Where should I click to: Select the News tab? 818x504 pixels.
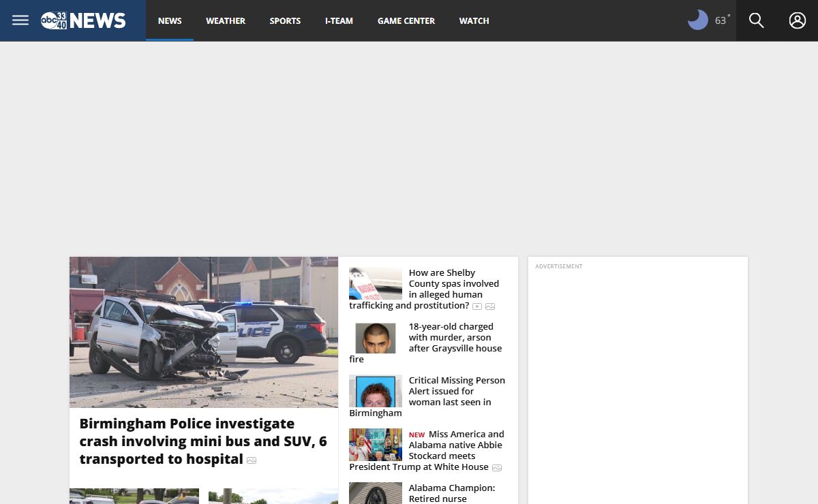[x=170, y=20]
